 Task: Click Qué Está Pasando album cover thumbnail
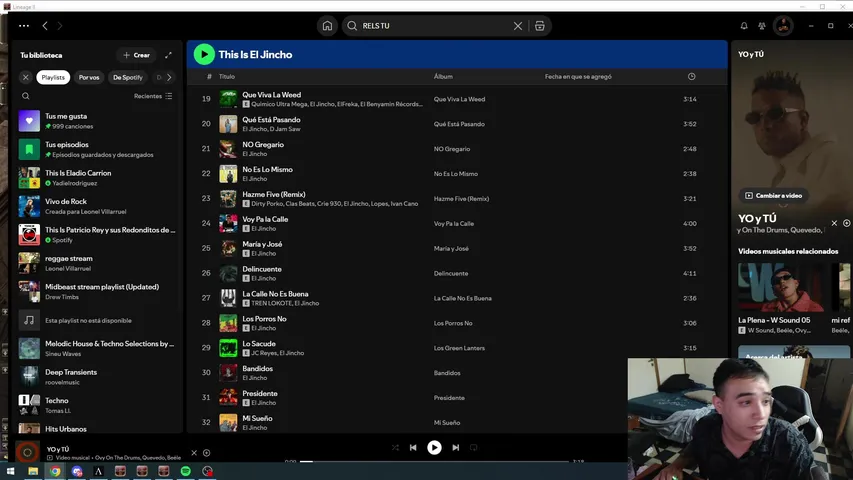pyautogui.click(x=228, y=124)
